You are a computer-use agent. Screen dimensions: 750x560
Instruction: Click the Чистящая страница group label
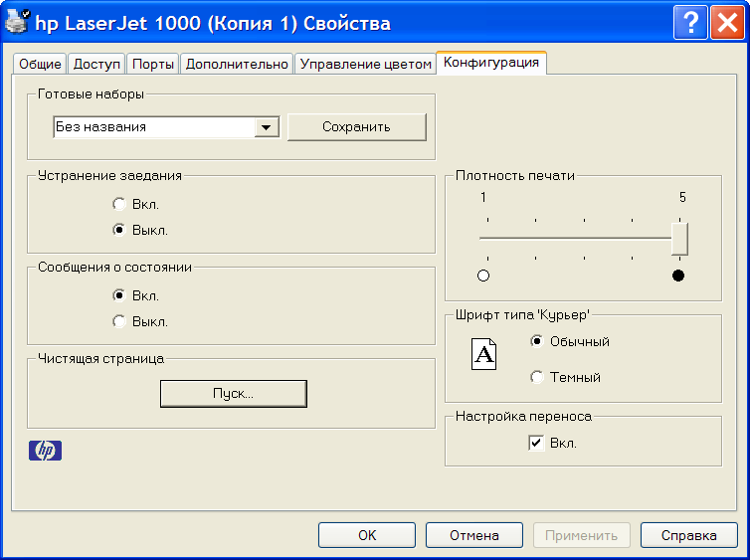tap(100, 359)
